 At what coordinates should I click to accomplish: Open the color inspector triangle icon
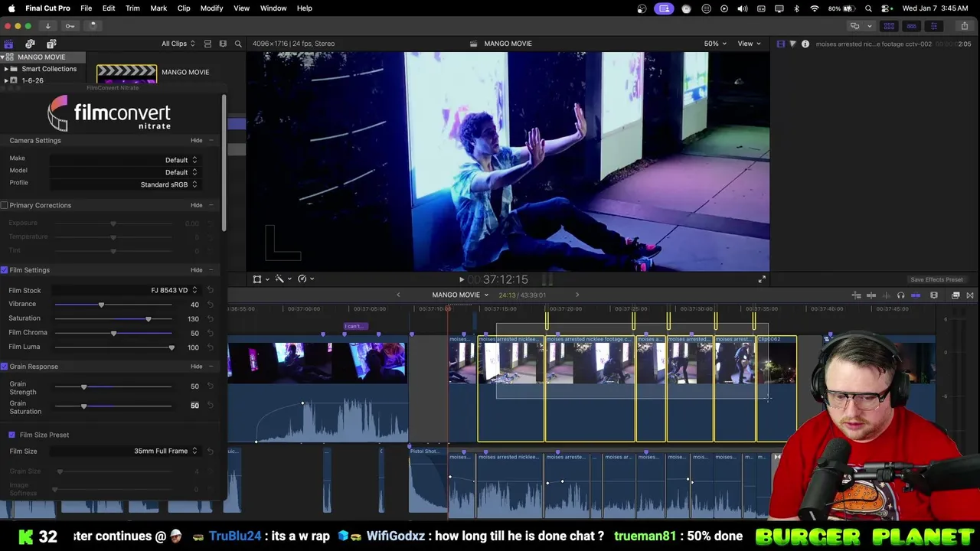click(792, 44)
